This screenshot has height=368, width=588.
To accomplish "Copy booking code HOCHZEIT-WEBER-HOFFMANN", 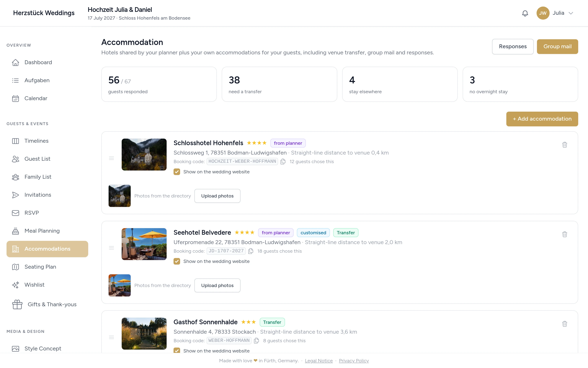I will pyautogui.click(x=283, y=162).
